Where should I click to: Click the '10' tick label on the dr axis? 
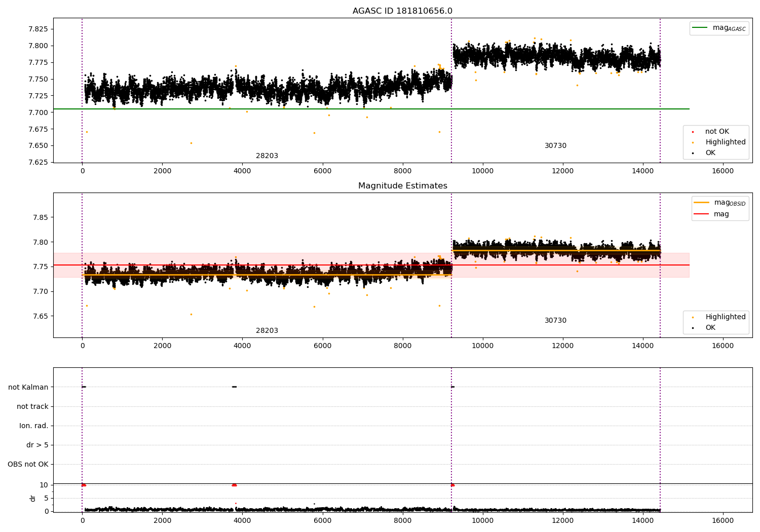coord(44,485)
